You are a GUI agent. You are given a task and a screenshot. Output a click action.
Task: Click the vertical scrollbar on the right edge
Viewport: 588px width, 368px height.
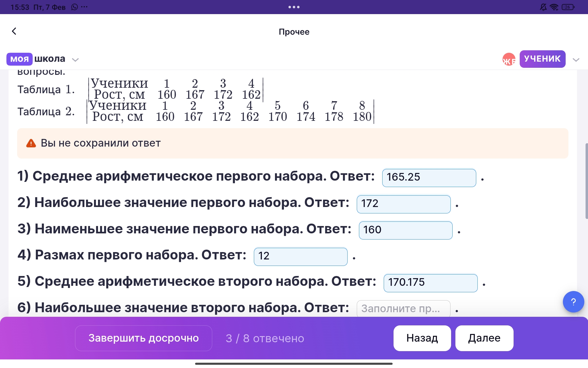point(586,181)
